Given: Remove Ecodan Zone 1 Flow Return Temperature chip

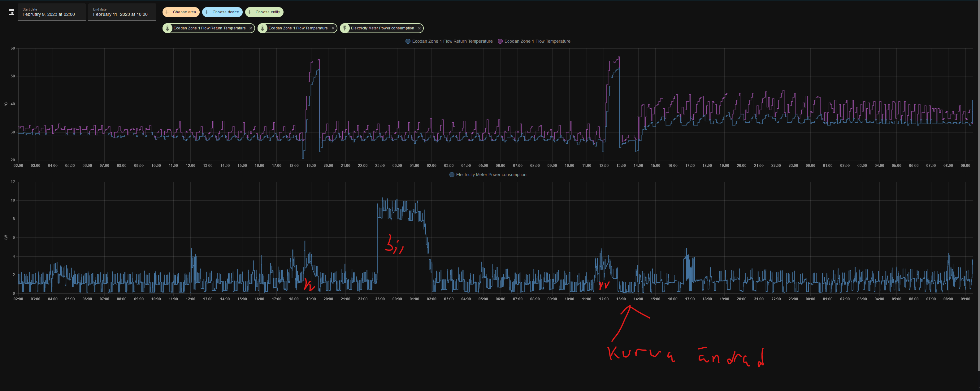Looking at the screenshot, I should tap(251, 28).
